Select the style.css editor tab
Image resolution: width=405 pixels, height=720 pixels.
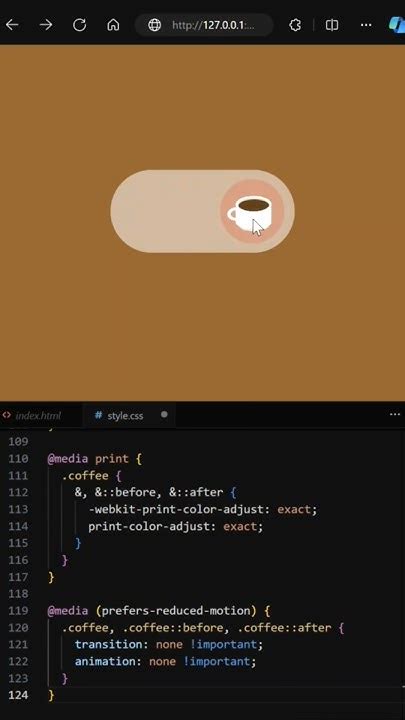125,416
